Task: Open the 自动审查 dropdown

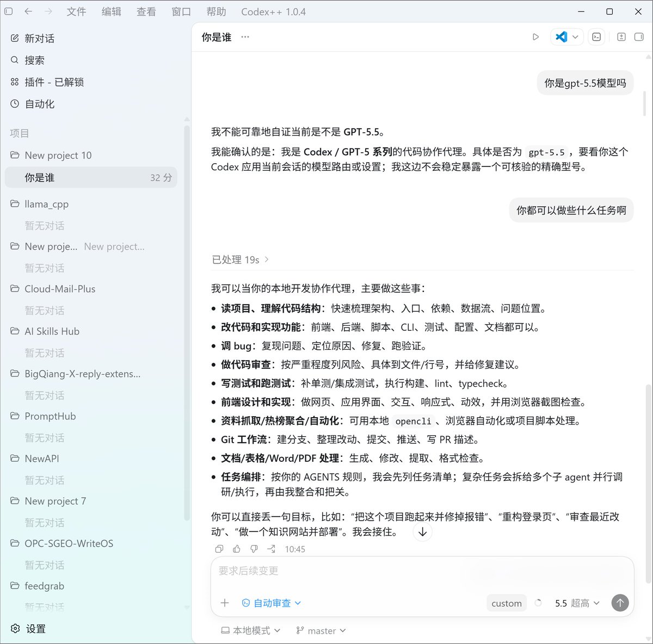Action: coord(272,603)
